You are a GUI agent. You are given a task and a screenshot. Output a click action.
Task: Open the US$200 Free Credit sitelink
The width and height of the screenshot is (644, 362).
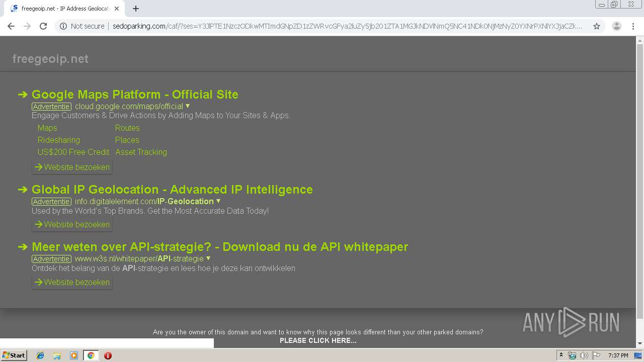click(x=73, y=152)
